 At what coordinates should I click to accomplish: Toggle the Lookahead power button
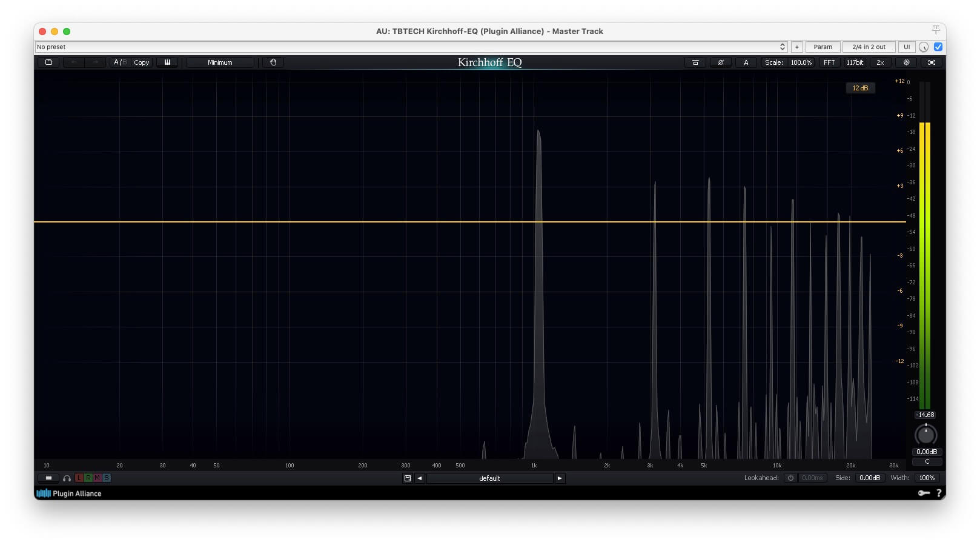(790, 478)
